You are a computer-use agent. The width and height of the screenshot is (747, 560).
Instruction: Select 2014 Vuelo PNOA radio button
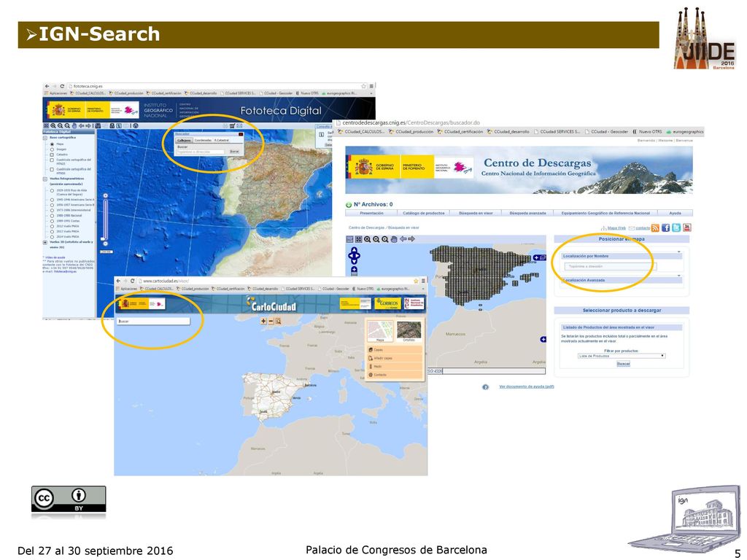tap(52, 237)
